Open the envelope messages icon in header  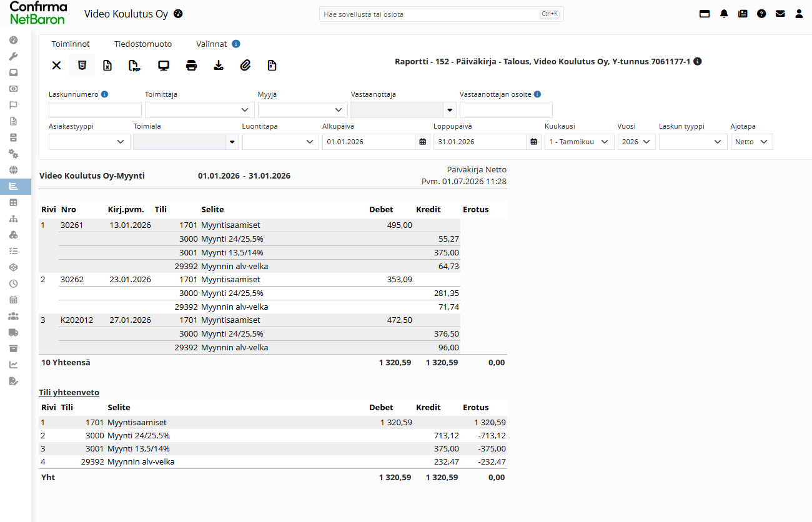click(780, 14)
